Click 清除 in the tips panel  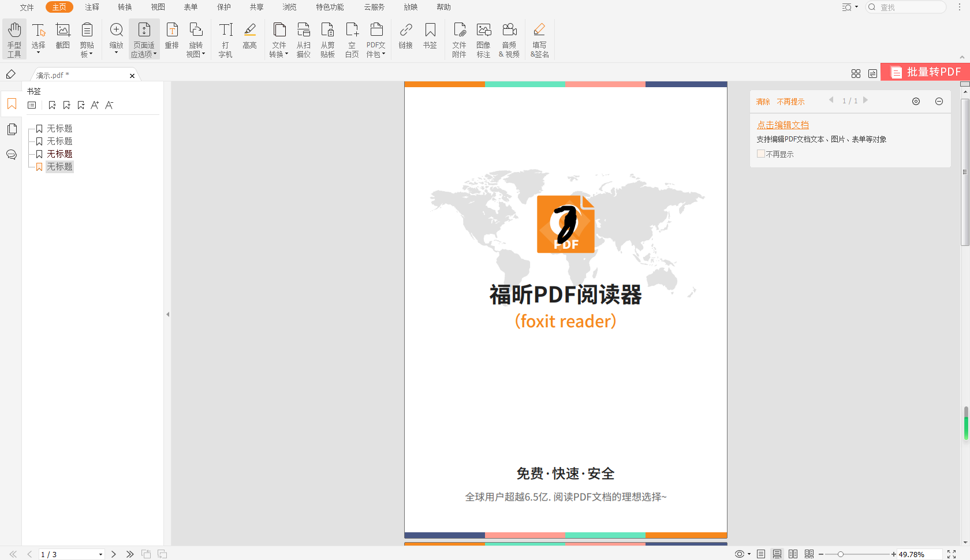click(763, 102)
